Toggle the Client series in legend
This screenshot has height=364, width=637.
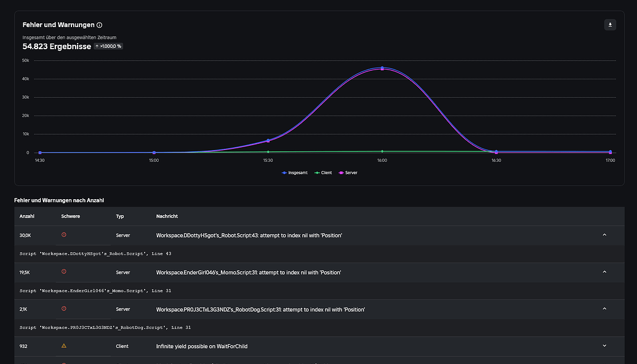(x=323, y=173)
